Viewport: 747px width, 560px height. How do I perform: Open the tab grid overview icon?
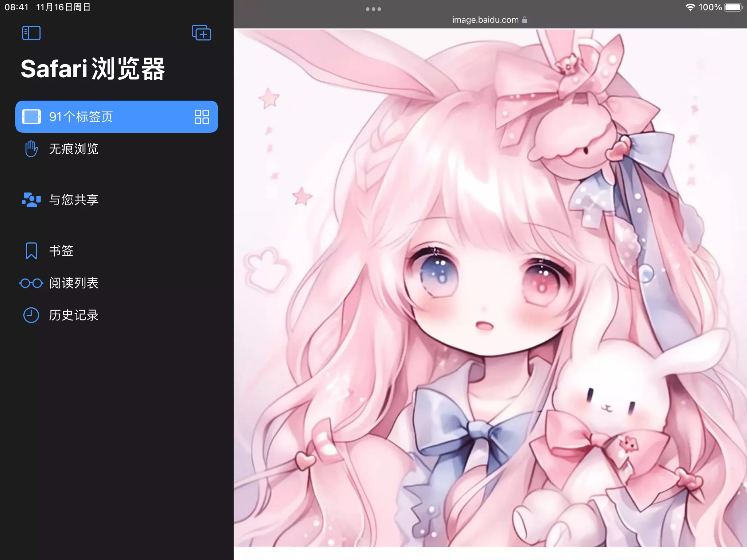point(202,117)
